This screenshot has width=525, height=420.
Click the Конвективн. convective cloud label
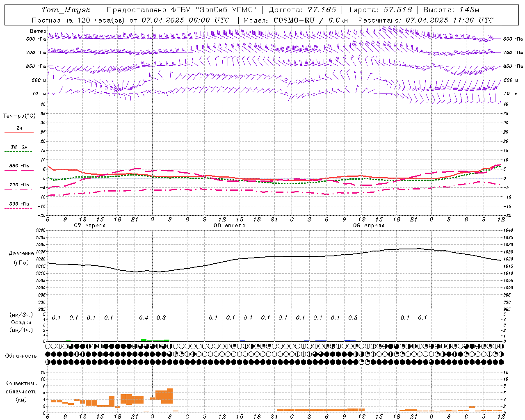coord(21,383)
